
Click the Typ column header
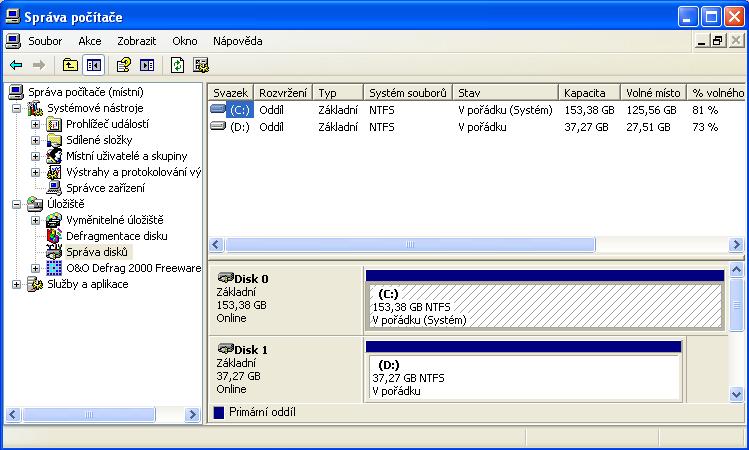[338, 92]
